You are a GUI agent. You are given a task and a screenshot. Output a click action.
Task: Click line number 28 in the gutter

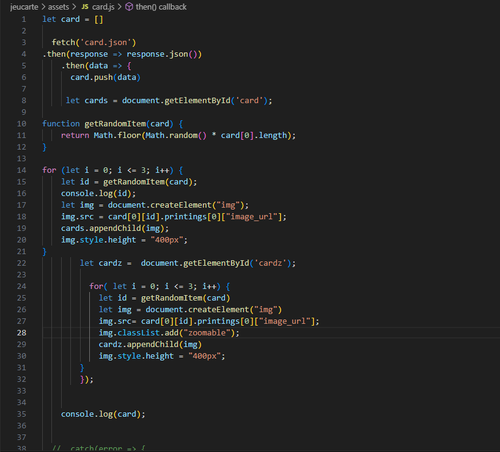pos(21,333)
